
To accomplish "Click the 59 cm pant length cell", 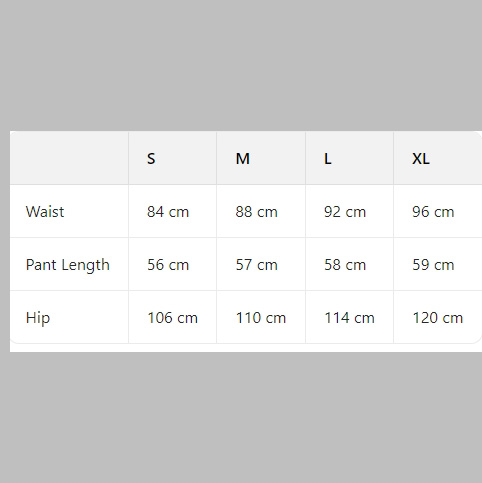I will click(x=438, y=264).
